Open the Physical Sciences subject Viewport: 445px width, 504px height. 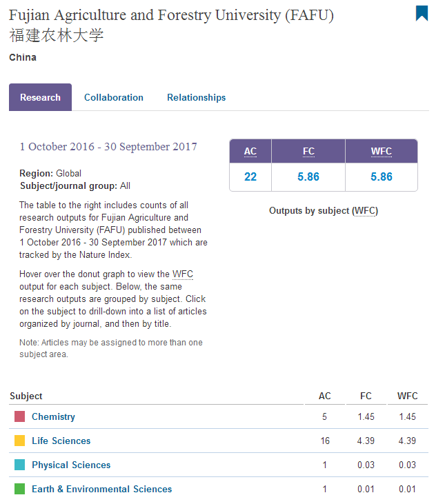click(71, 465)
